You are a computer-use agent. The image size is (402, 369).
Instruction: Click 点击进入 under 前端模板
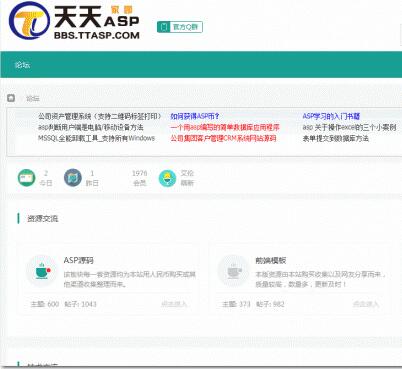tap(366, 304)
